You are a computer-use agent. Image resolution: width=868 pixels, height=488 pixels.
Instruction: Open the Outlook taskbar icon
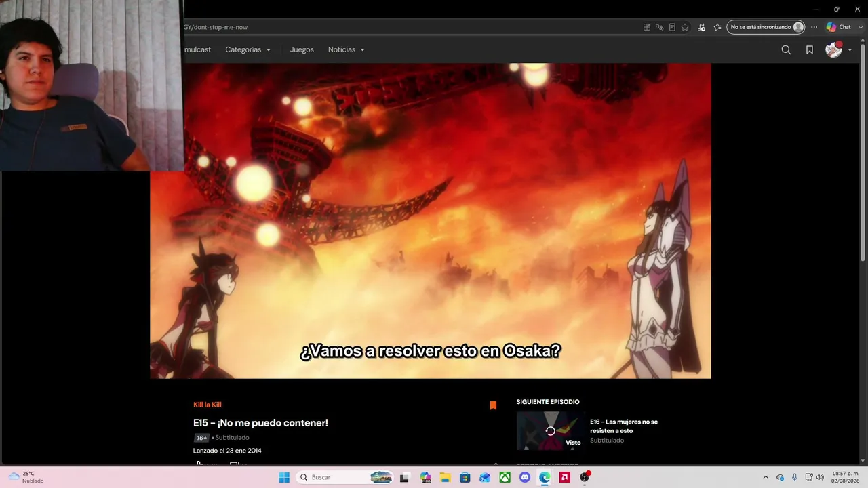coord(485,477)
